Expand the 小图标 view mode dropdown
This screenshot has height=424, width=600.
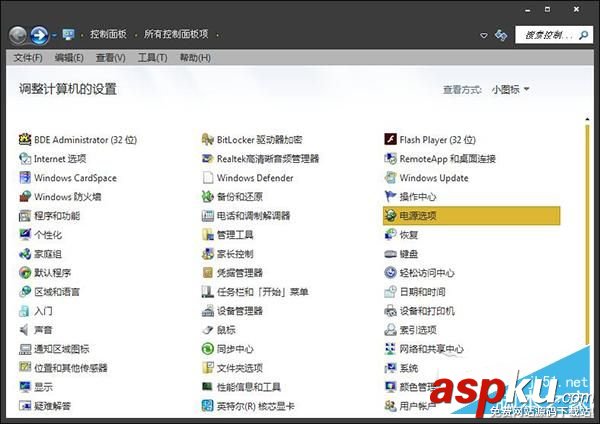pos(511,90)
